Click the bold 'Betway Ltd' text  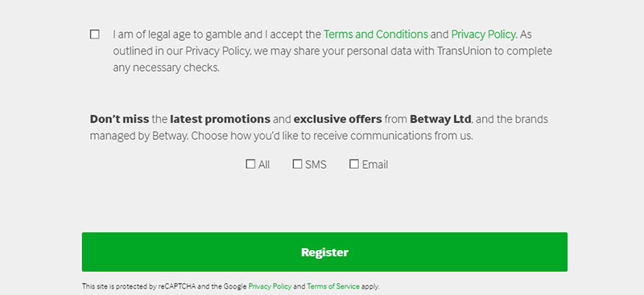(440, 120)
